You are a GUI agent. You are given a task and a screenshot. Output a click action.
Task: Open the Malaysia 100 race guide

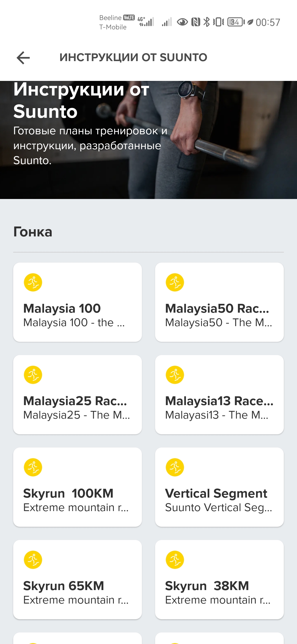(62, 309)
